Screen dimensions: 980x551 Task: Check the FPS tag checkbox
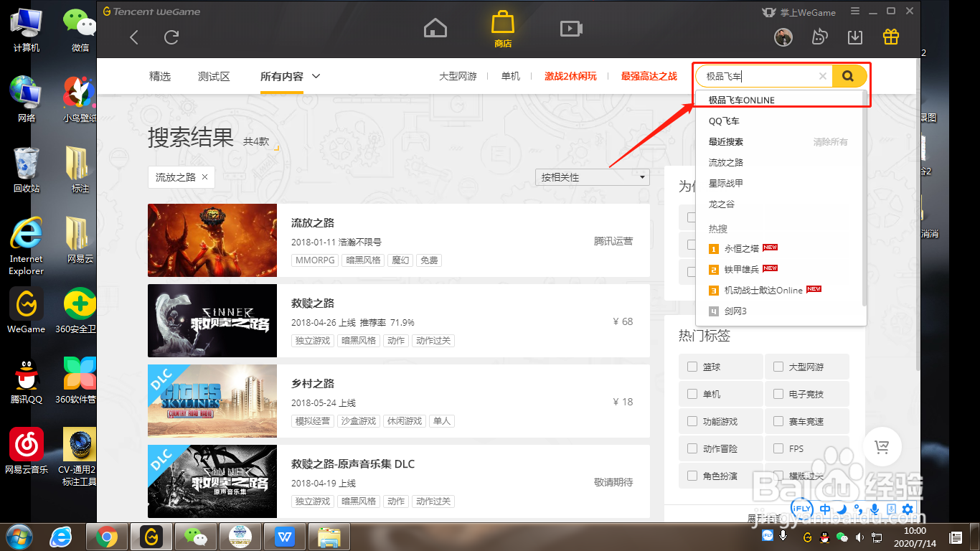(778, 448)
